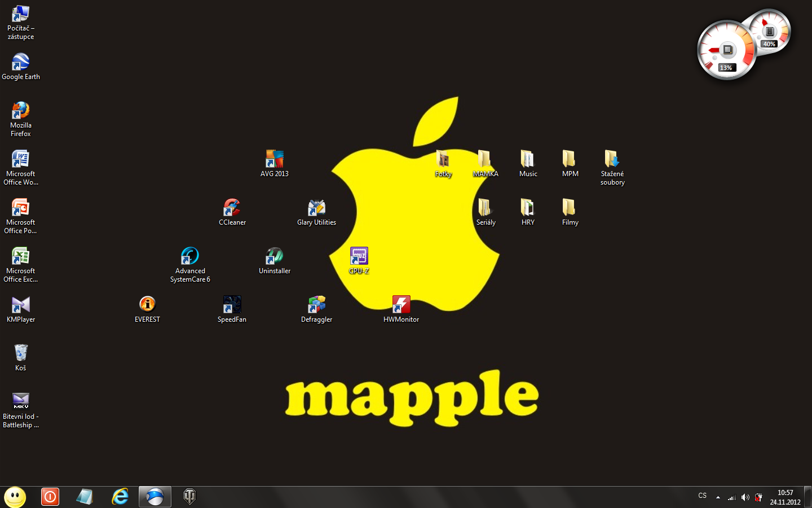This screenshot has height=508, width=812.
Task: Click the Show desktop button at taskbar end
Action: coord(808,497)
